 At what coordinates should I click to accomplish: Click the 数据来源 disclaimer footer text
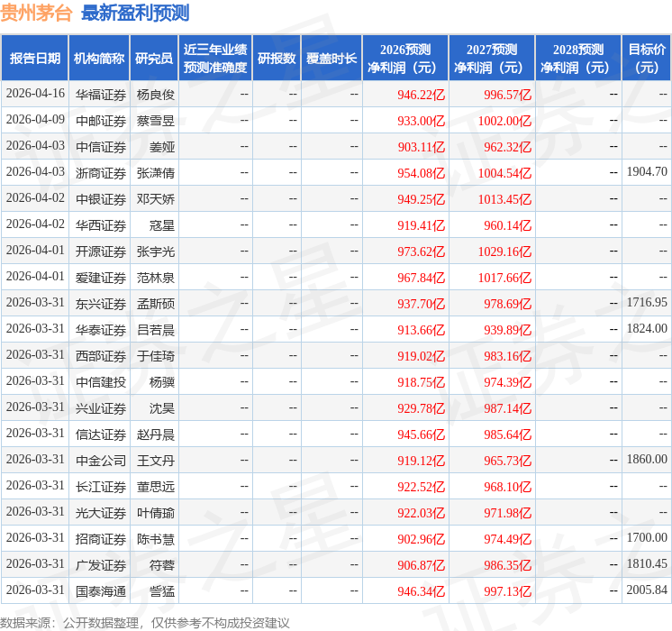[x=145, y=622]
